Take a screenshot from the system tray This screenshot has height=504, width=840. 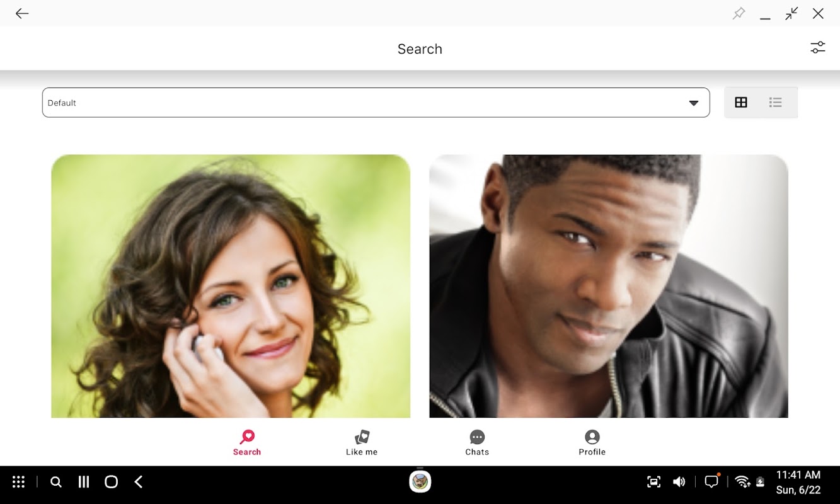pyautogui.click(x=654, y=482)
